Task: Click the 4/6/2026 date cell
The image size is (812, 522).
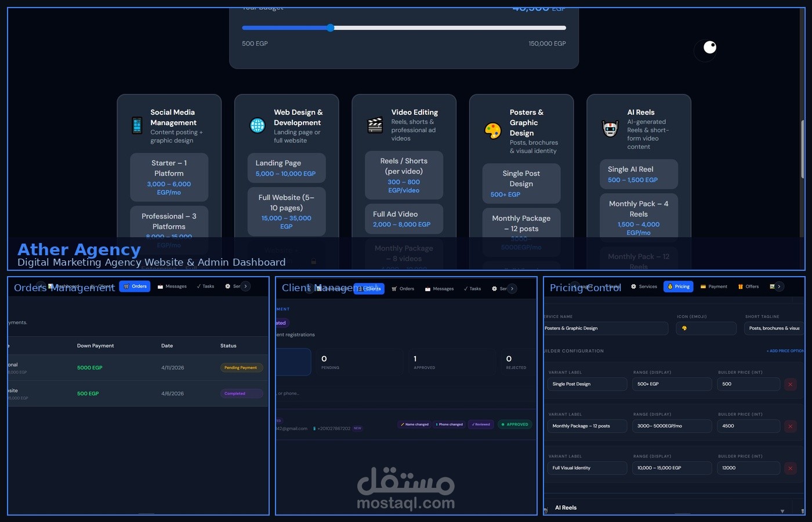Action: click(173, 393)
